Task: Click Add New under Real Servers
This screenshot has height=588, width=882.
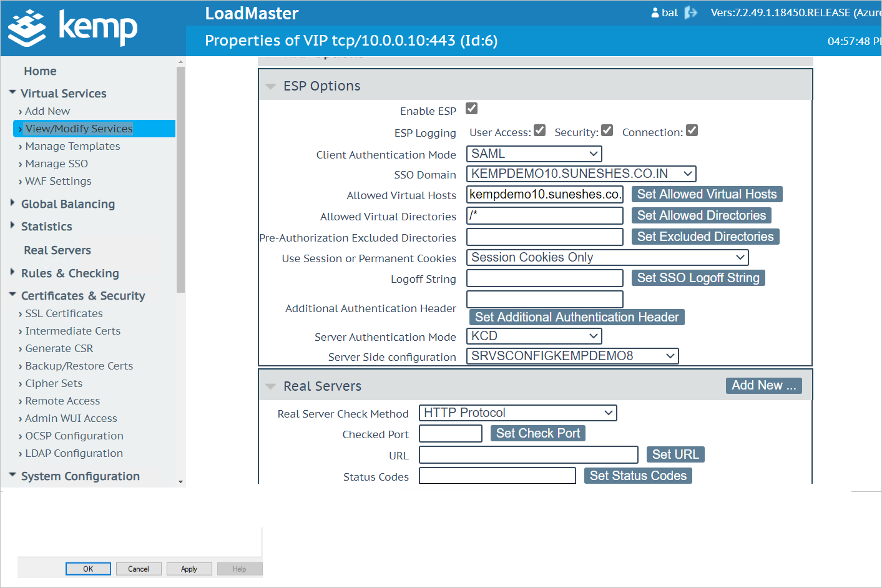Action: [763, 385]
